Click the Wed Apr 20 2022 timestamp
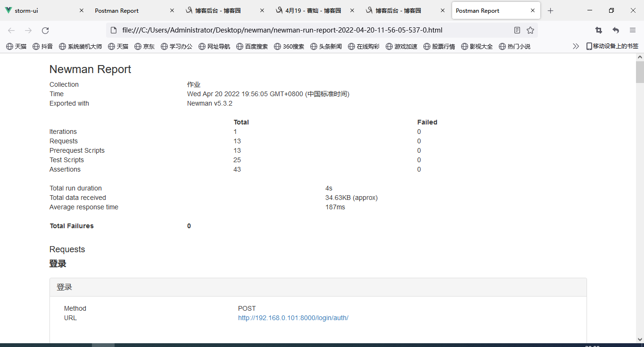Image resolution: width=644 pixels, height=347 pixels. tap(268, 94)
